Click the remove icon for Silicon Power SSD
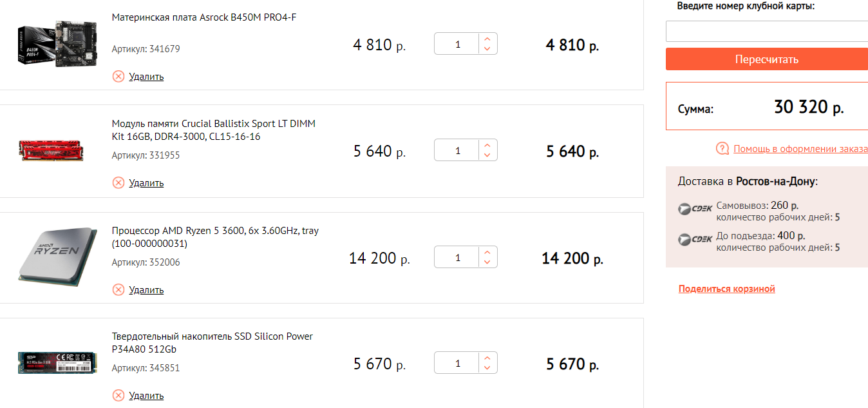The image size is (868, 408). (x=118, y=396)
